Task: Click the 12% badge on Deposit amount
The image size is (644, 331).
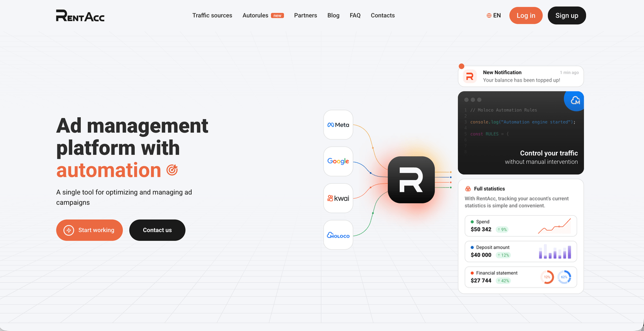Action: pyautogui.click(x=503, y=255)
